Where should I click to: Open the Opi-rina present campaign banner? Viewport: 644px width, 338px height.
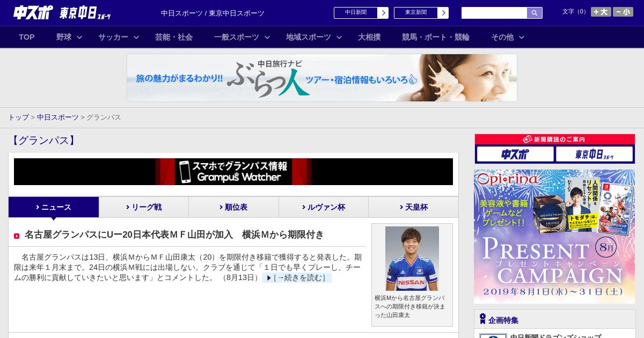click(554, 237)
